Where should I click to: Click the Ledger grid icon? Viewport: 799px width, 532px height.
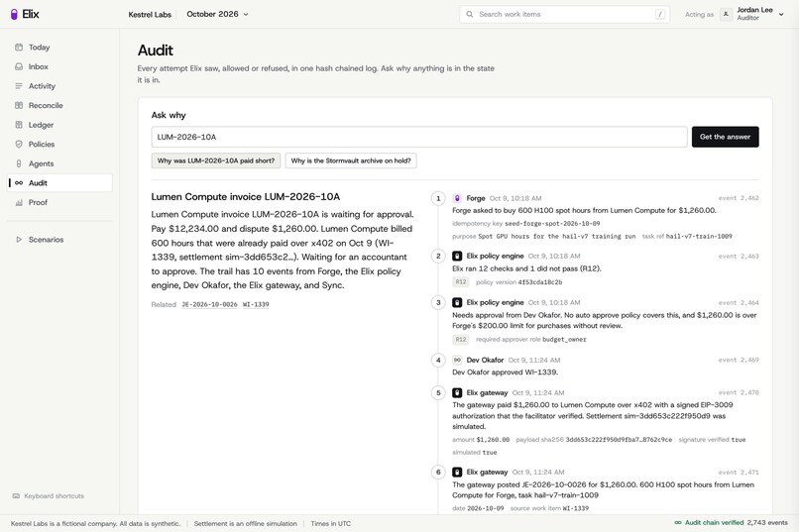coord(19,125)
